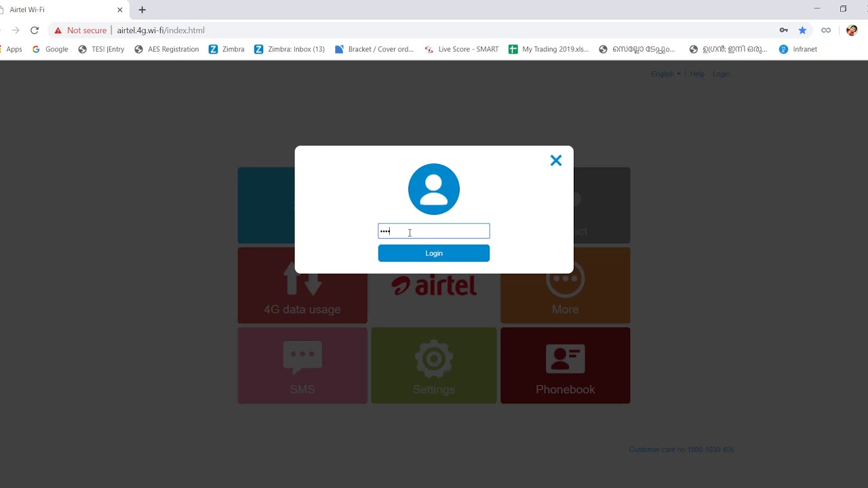The height and width of the screenshot is (488, 868).
Task: Open the TESI |Entry bookmark
Action: pos(101,49)
